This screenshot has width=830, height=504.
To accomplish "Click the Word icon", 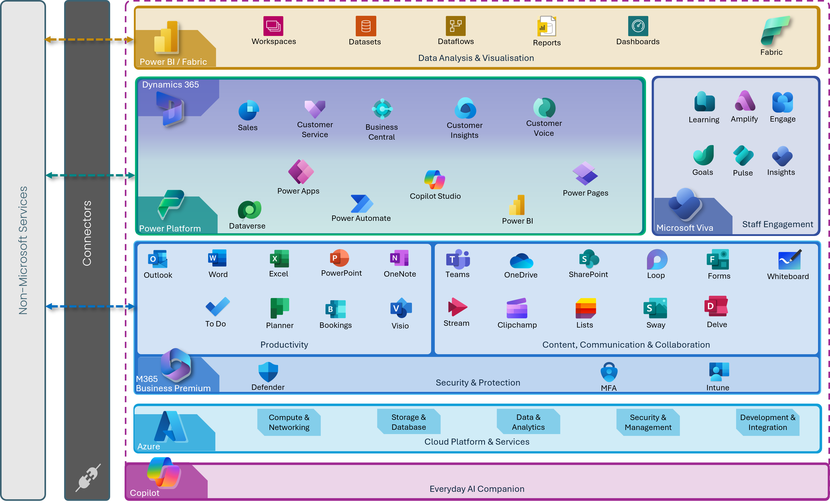I will click(217, 258).
